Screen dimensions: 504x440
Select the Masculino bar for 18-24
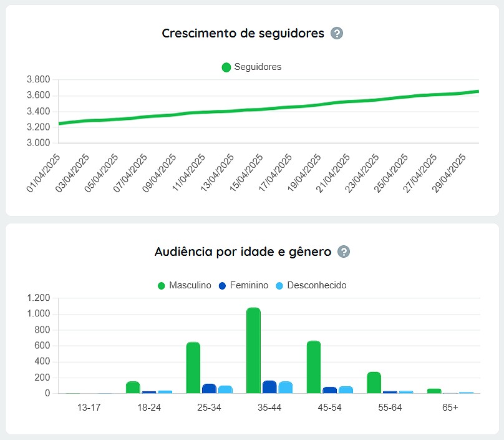133,387
